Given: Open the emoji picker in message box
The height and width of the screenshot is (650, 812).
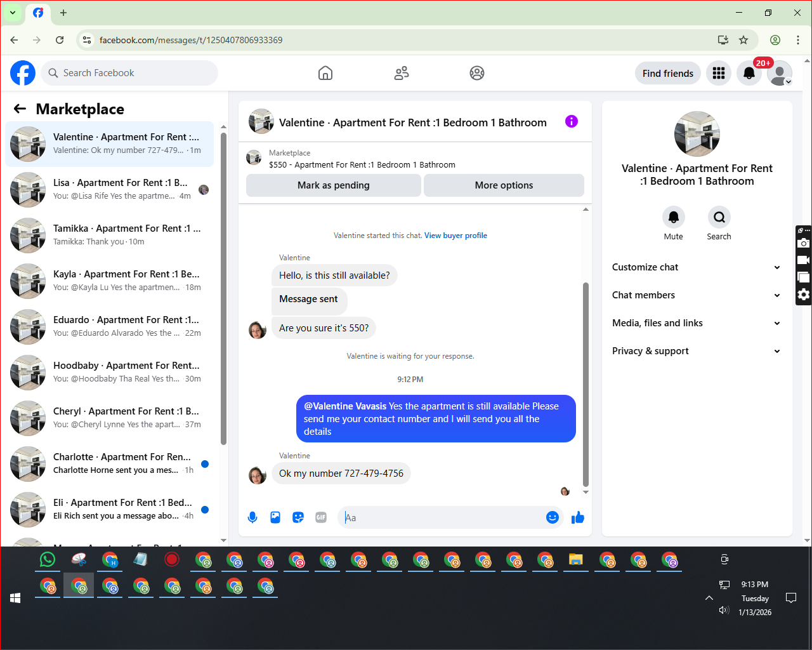Looking at the screenshot, I should point(553,517).
